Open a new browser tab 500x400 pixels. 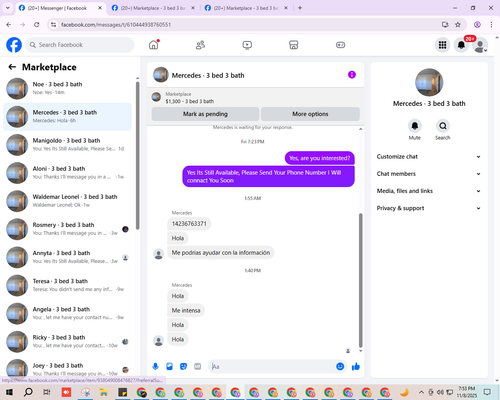(300, 8)
